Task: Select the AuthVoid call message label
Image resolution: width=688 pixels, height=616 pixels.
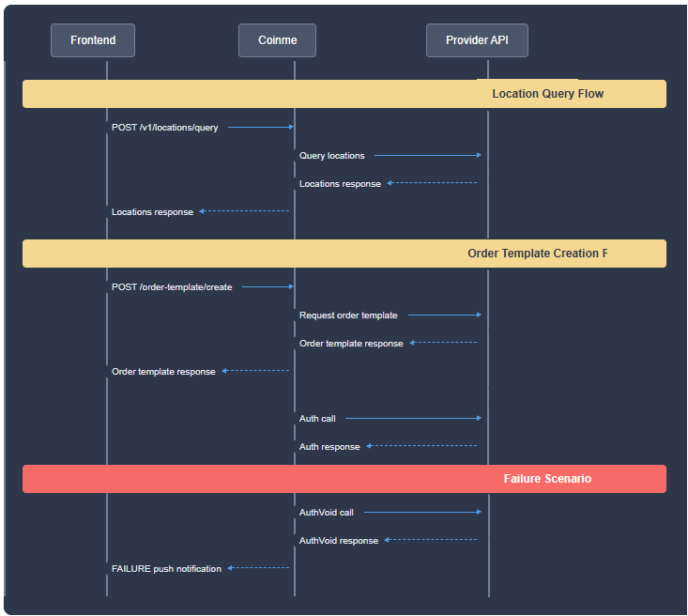Action: pos(327,513)
